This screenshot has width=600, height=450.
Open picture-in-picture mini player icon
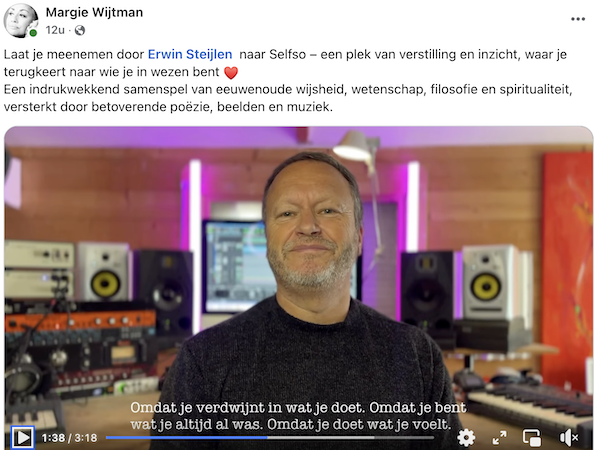click(532, 437)
